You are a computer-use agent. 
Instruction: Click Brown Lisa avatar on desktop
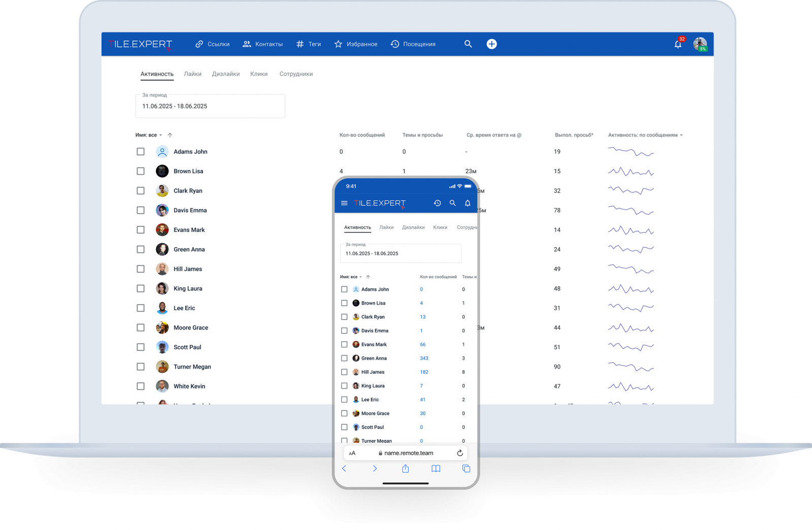(x=162, y=171)
